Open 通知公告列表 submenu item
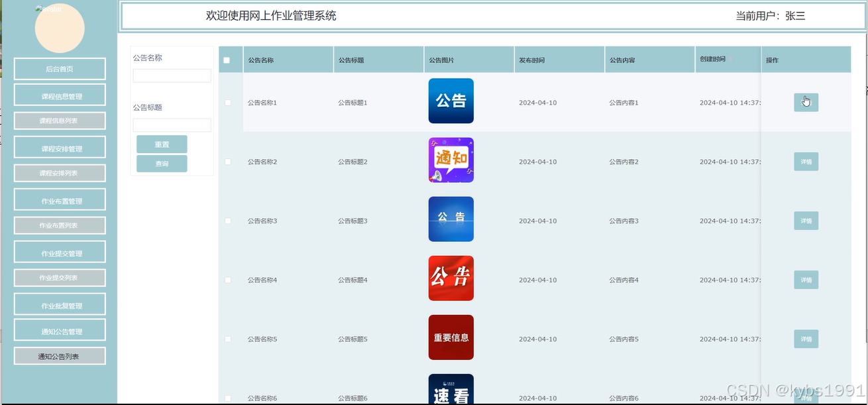 [x=60, y=356]
